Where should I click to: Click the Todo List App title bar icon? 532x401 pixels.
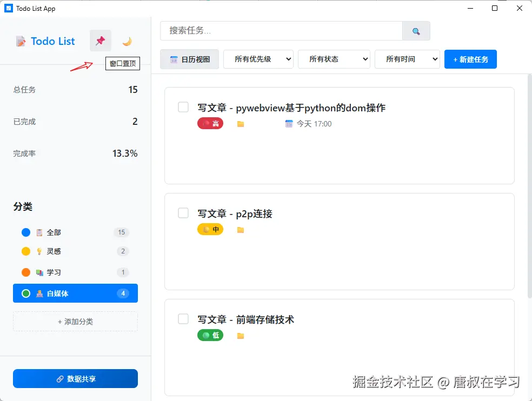[x=9, y=8]
